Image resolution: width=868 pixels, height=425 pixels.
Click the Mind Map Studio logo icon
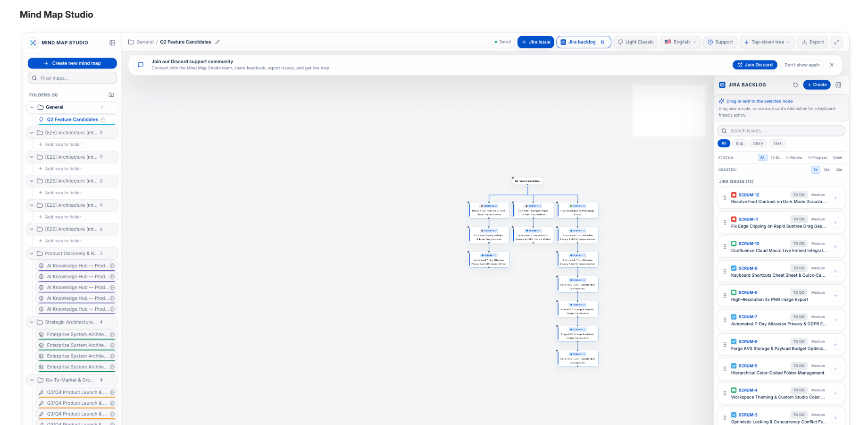pyautogui.click(x=33, y=42)
